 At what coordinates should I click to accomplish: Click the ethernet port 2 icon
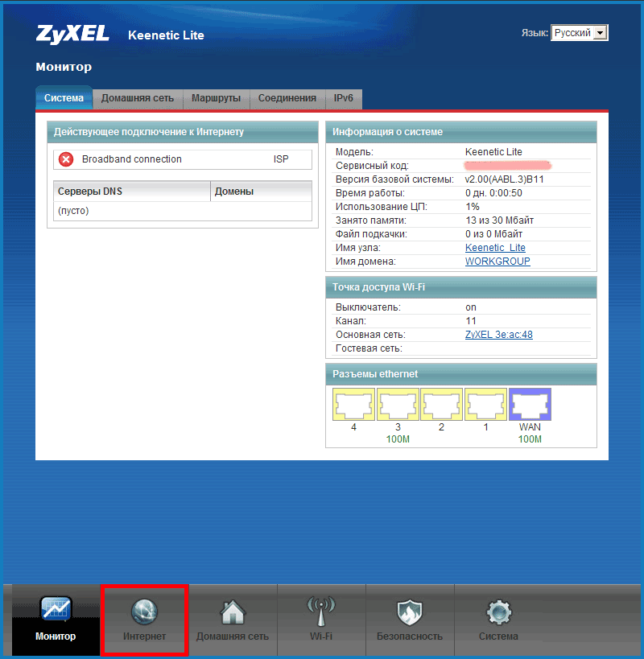click(441, 404)
